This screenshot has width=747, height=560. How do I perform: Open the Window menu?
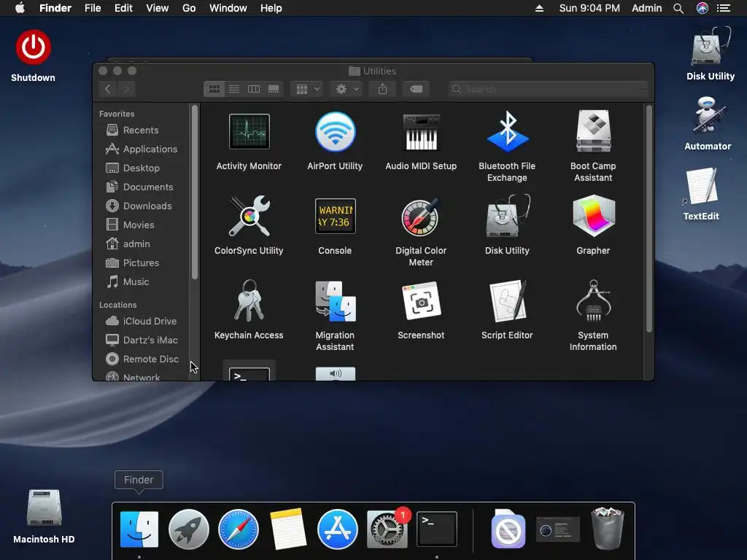pos(228,8)
